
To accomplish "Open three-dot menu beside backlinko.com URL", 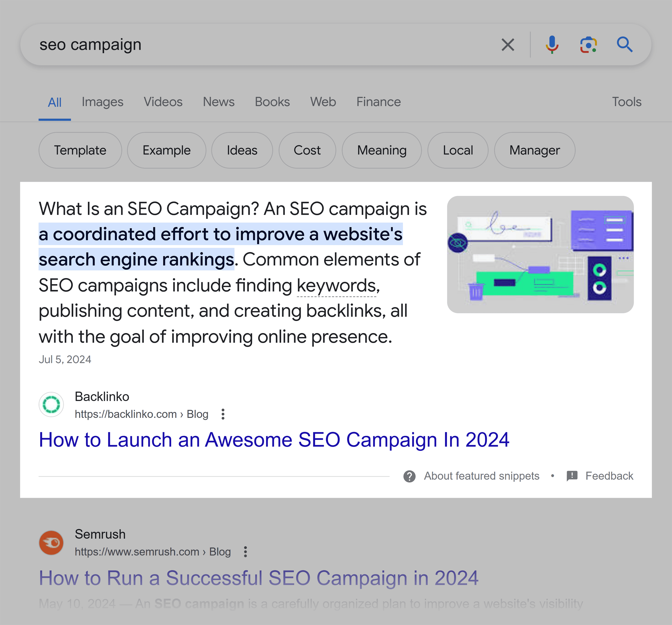I will [223, 414].
